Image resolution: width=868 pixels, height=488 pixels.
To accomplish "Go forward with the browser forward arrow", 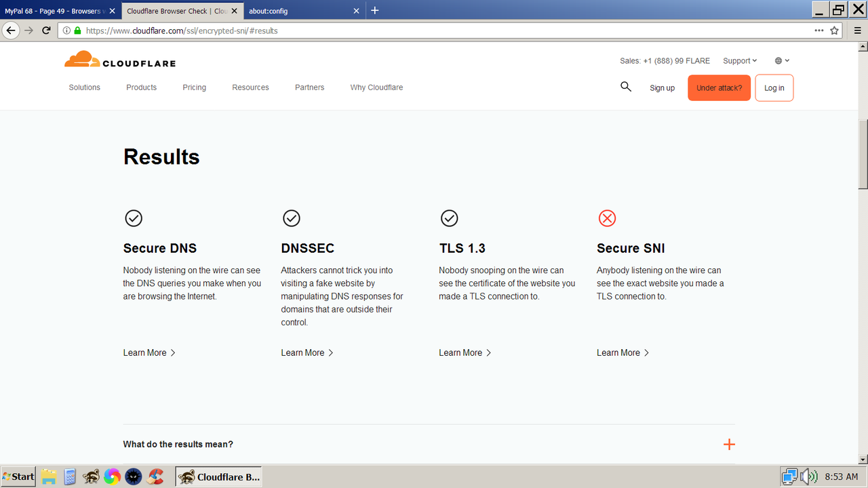I will coord(28,30).
